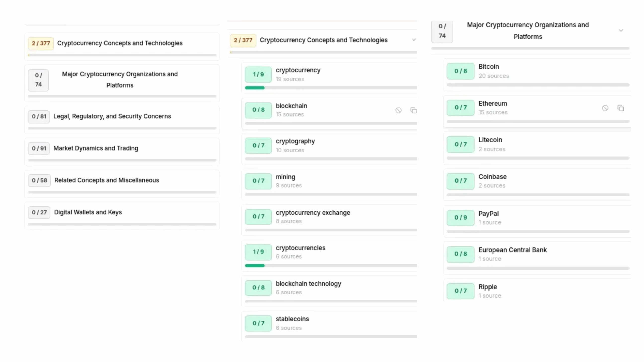Expand Legal, Regulatory, and Security Concerns
The image size is (644, 362).
(122, 120)
